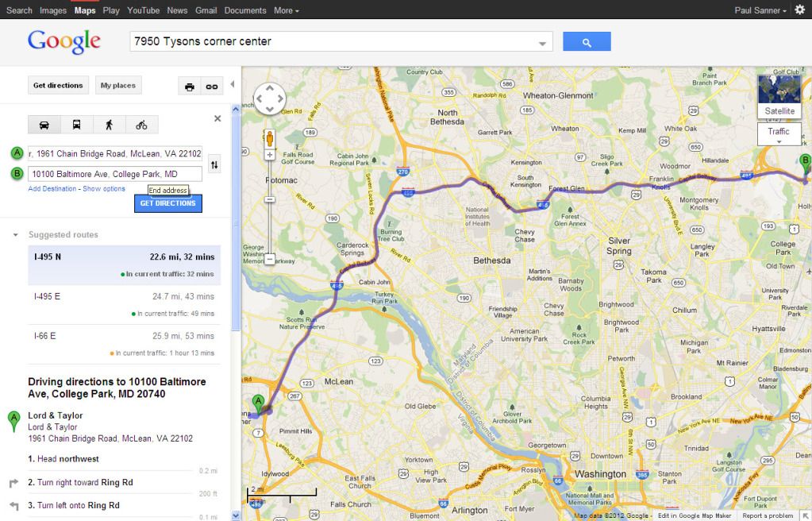Collapse the left directions panel
Screen dimensions: 812x521
(x=233, y=84)
